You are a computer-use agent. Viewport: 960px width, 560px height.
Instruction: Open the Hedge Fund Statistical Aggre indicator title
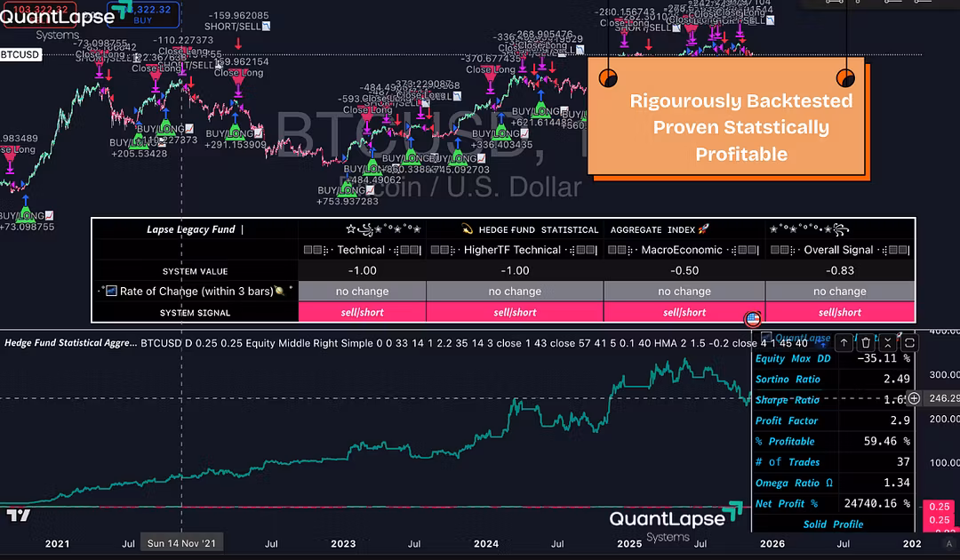pyautogui.click(x=69, y=342)
